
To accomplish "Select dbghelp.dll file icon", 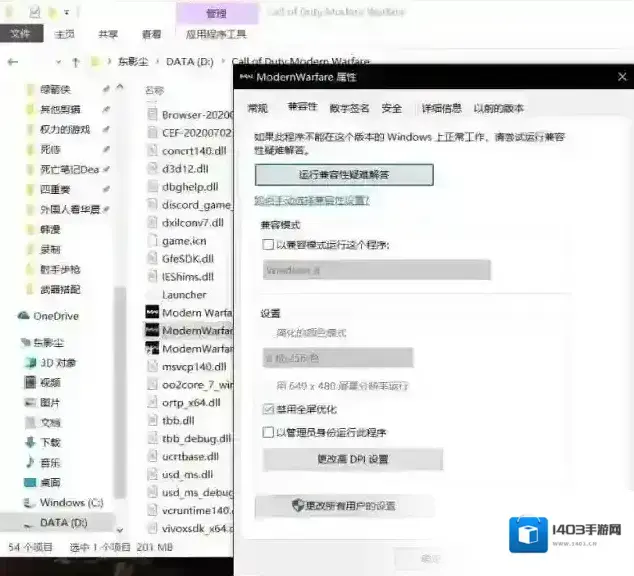I will tap(152, 186).
